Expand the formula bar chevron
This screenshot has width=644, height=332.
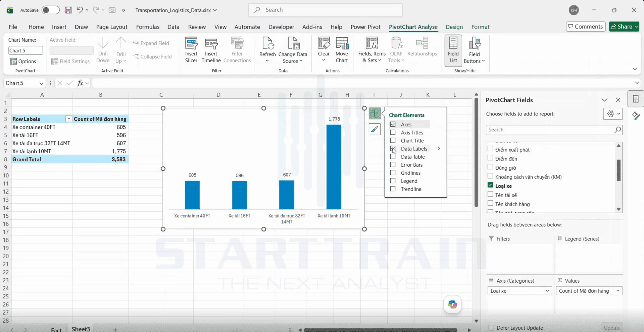pos(637,83)
